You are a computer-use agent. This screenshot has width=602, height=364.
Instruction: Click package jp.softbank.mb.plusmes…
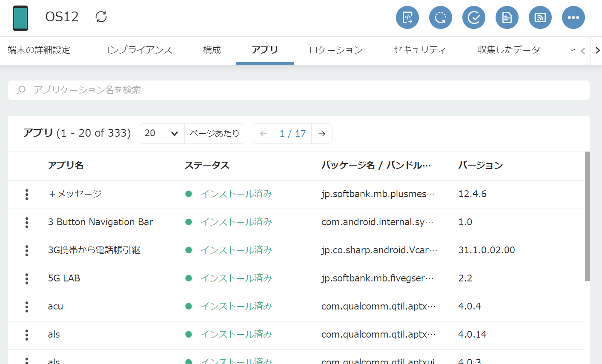(378, 194)
